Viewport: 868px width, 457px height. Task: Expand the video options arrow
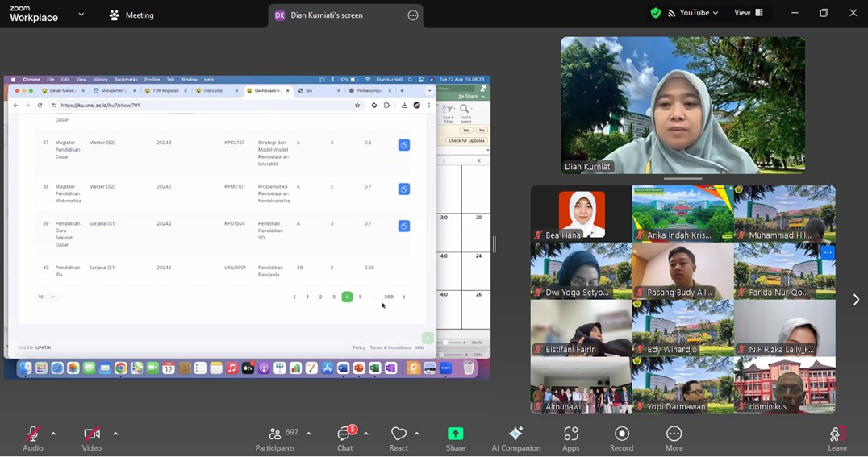point(115,434)
